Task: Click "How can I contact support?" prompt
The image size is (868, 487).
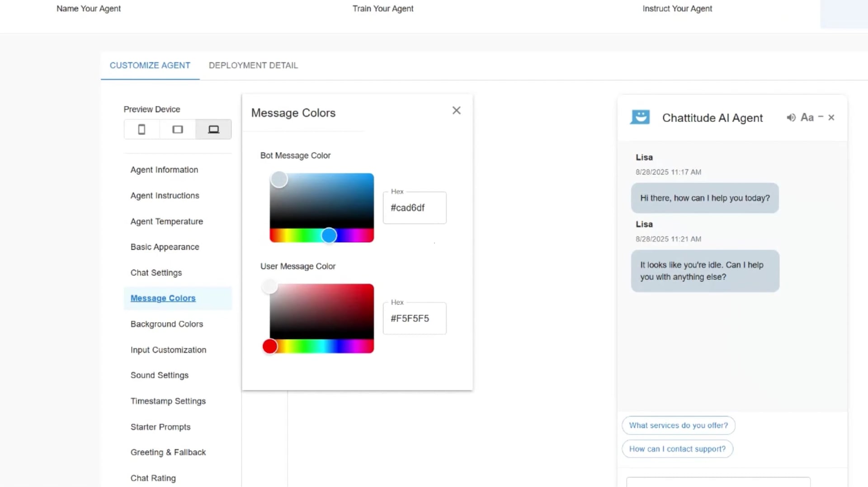Action: [x=677, y=449]
